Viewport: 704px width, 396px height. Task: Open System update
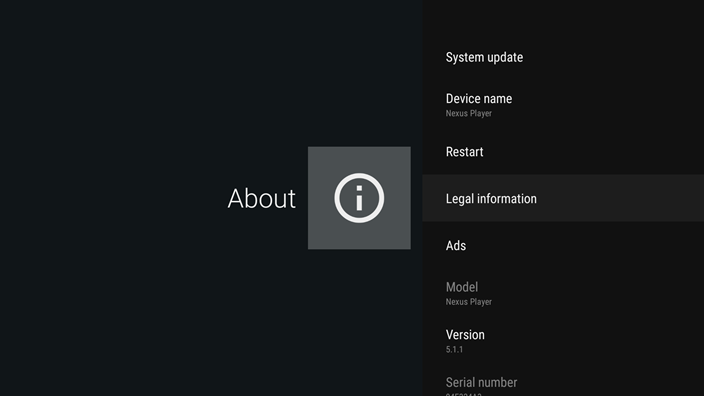click(563, 57)
